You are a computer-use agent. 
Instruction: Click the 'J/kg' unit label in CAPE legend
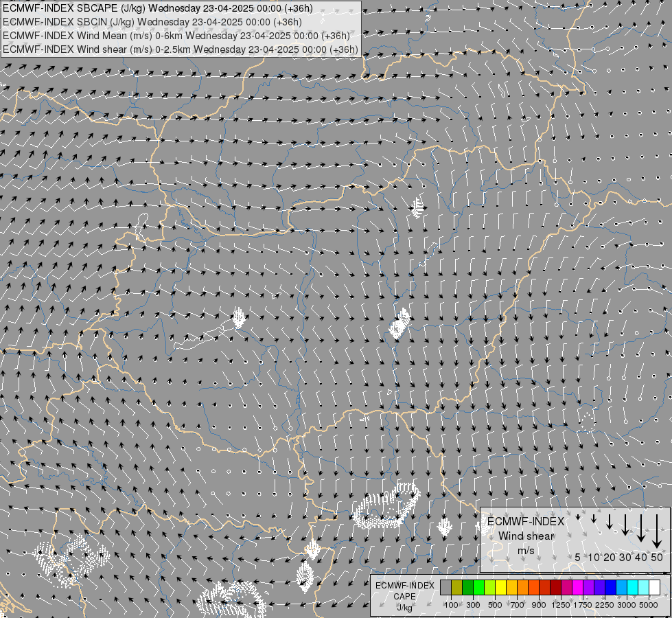coord(404,608)
